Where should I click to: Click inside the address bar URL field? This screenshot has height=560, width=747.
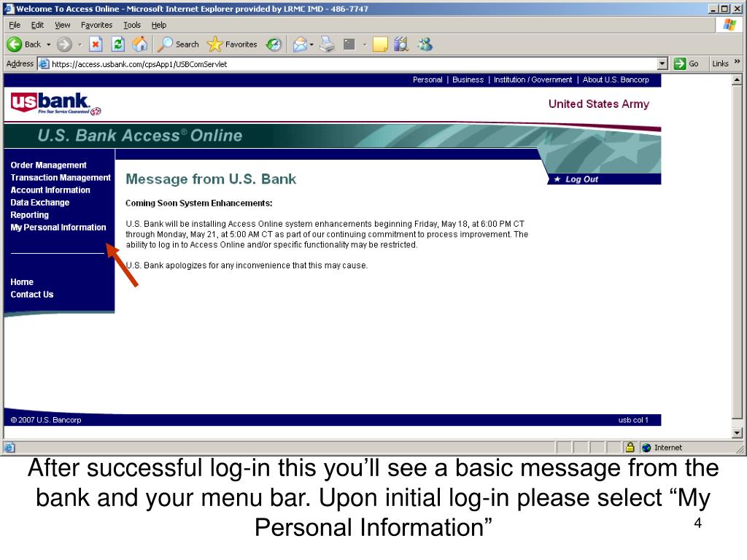click(x=352, y=64)
